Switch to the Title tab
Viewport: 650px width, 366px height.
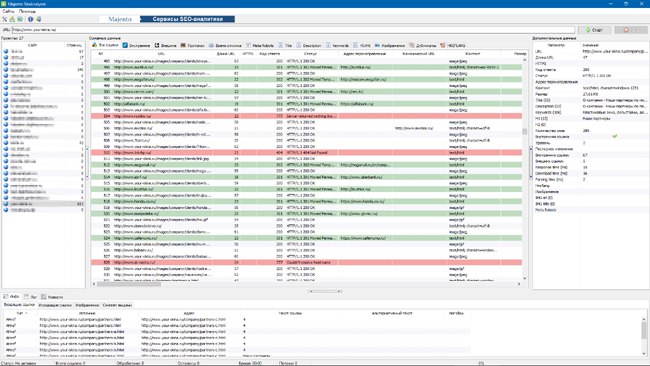click(x=285, y=45)
